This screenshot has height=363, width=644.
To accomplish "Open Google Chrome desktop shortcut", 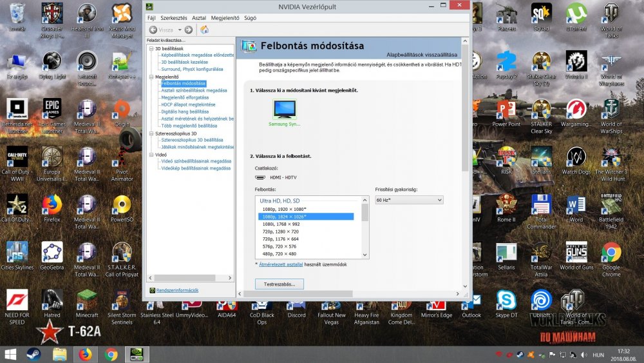I will [611, 259].
